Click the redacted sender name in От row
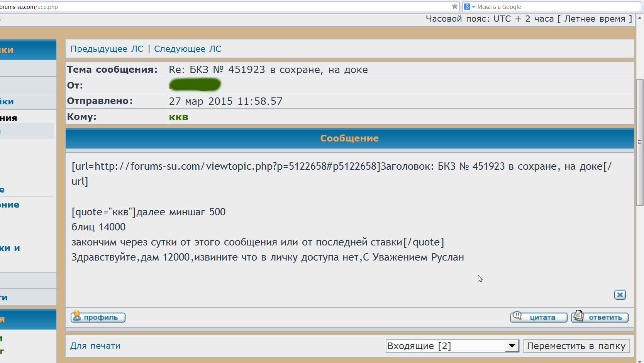Viewport: 644px width, 363px height. 195,85
